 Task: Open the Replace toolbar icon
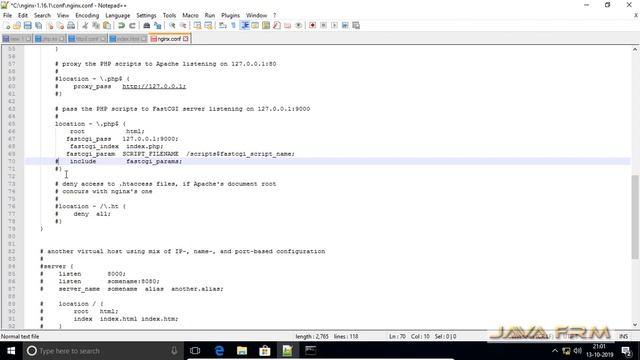tap(158, 25)
